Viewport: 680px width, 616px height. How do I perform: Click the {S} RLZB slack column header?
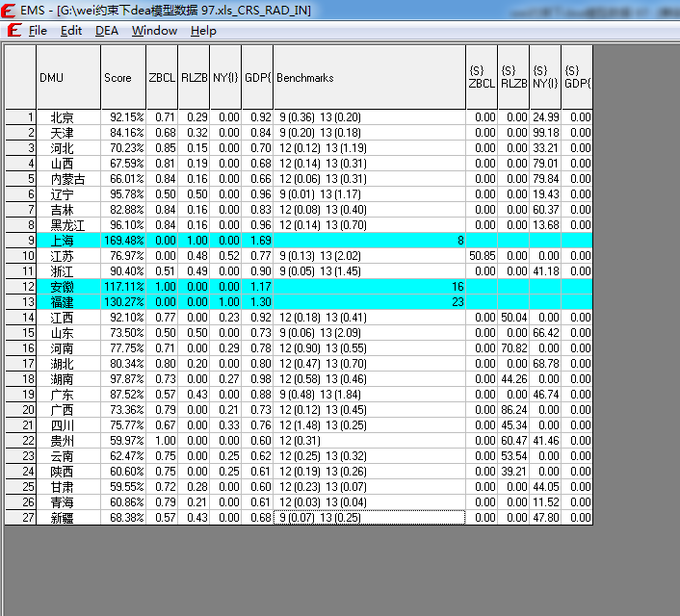513,78
